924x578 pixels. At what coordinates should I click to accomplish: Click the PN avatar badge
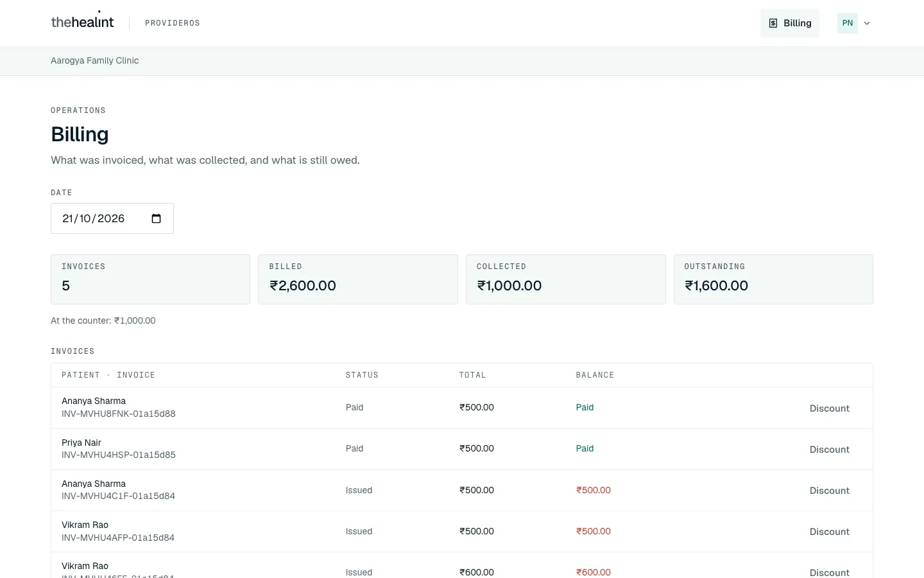(x=848, y=23)
